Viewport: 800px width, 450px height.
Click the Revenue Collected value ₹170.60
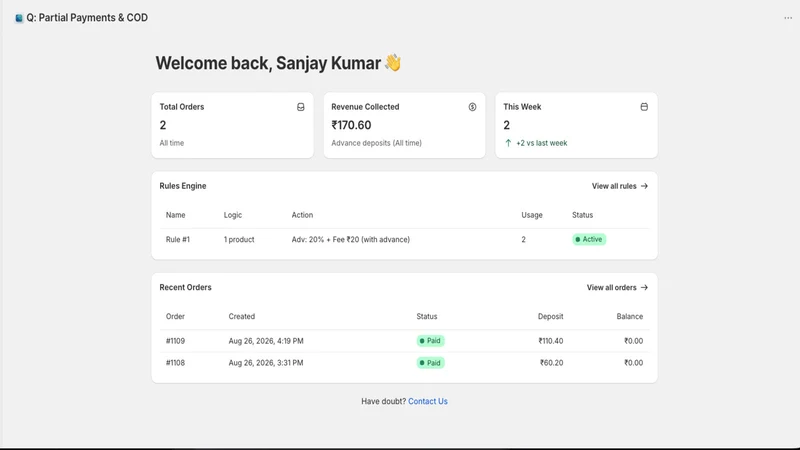coord(351,125)
